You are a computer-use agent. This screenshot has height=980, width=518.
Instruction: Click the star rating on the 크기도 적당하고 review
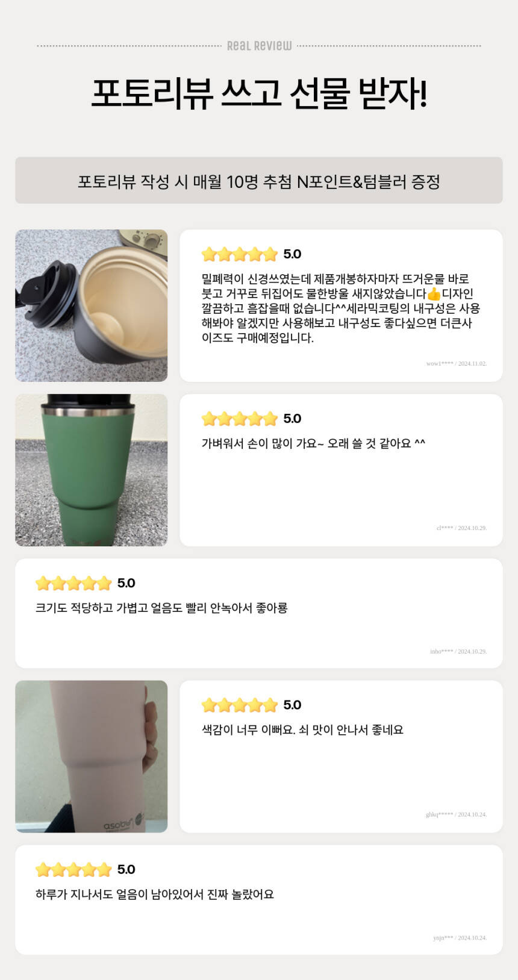pos(73,583)
